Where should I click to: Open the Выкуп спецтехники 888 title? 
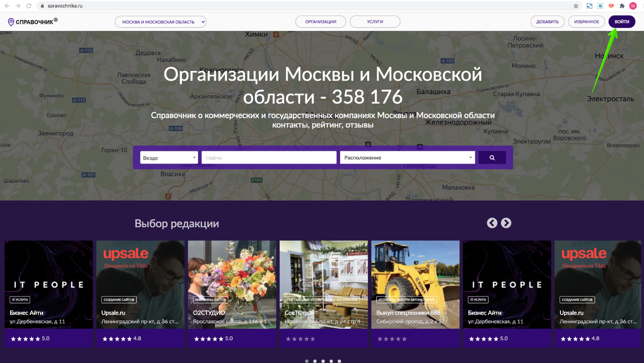point(408,312)
